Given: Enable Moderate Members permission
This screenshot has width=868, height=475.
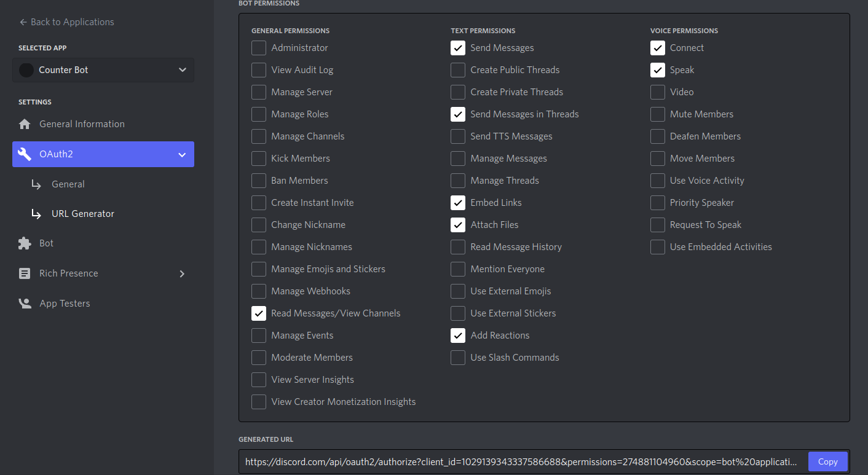Looking at the screenshot, I should click(x=259, y=358).
